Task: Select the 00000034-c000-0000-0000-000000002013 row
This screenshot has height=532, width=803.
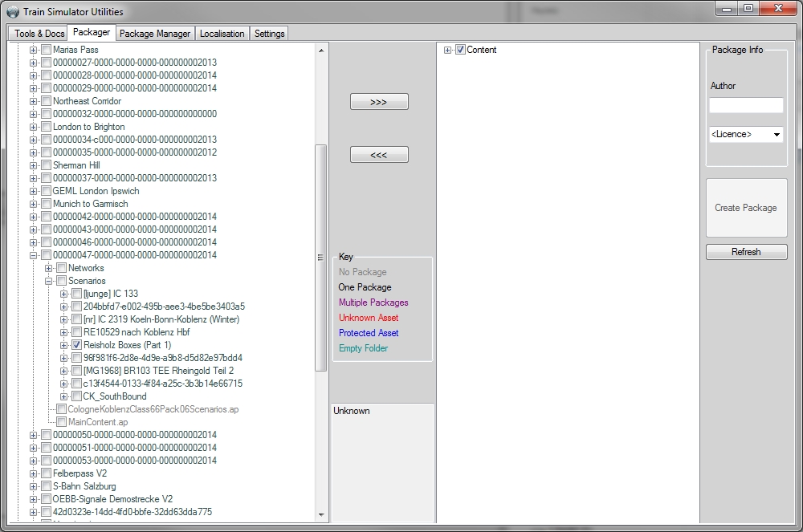Action: 135,139
